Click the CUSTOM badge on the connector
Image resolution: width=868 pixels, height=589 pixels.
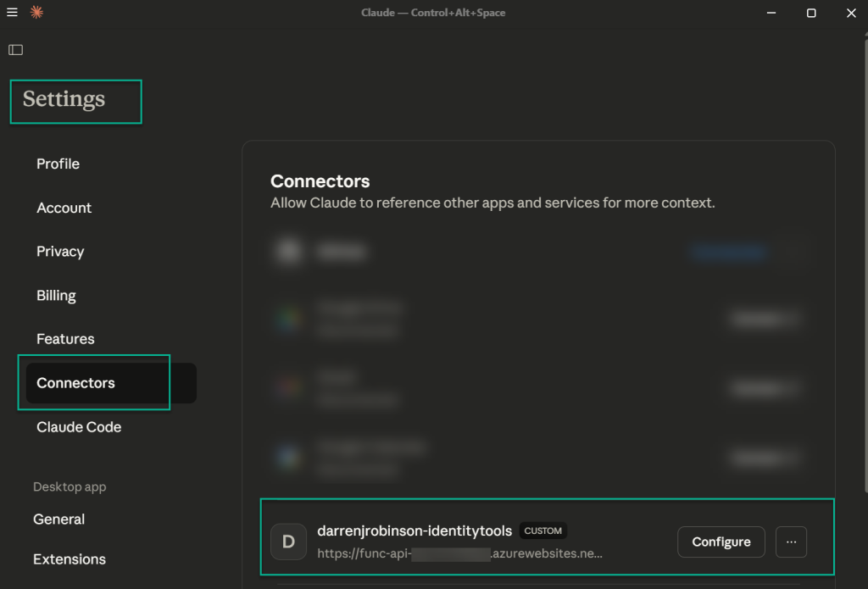point(542,531)
